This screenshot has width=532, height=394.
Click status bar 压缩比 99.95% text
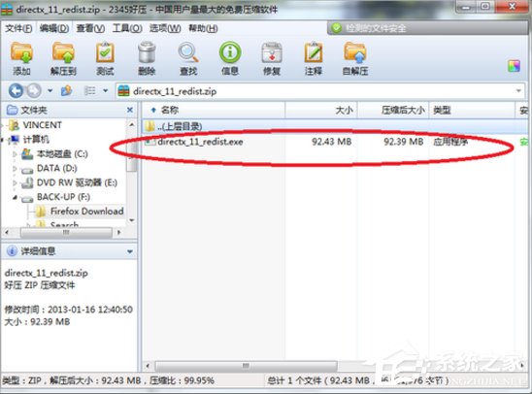(x=182, y=380)
